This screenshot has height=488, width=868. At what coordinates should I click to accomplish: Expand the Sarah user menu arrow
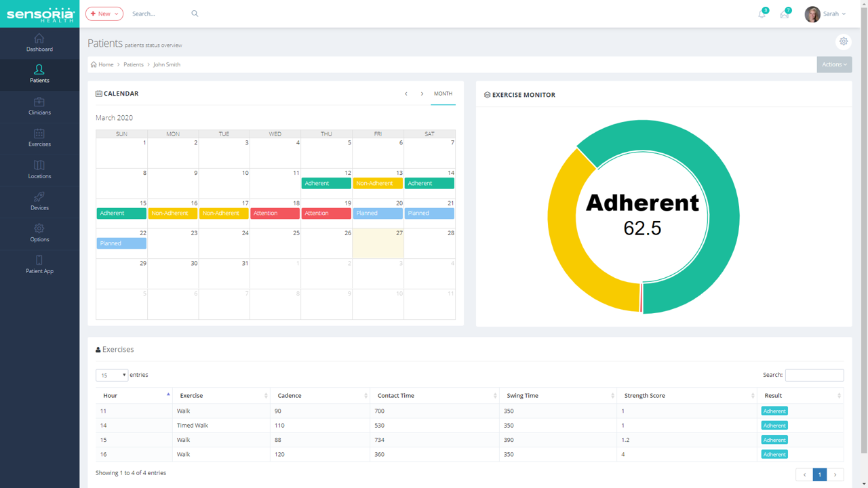(844, 14)
